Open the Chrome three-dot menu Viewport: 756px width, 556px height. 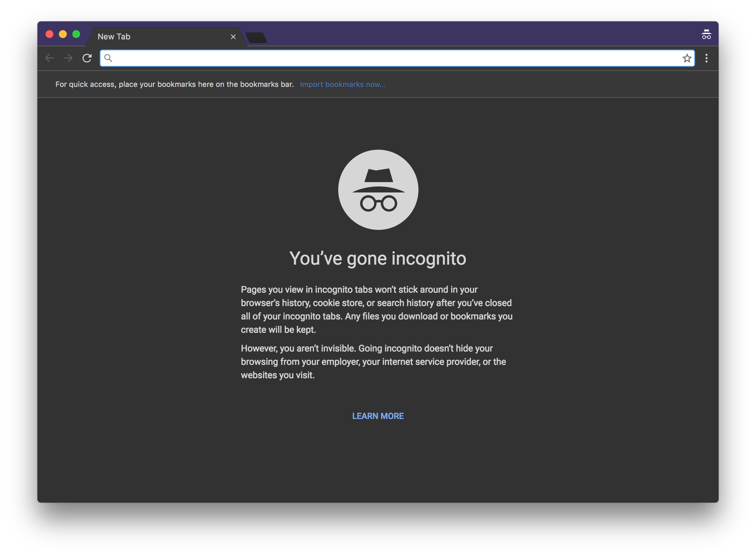tap(707, 58)
